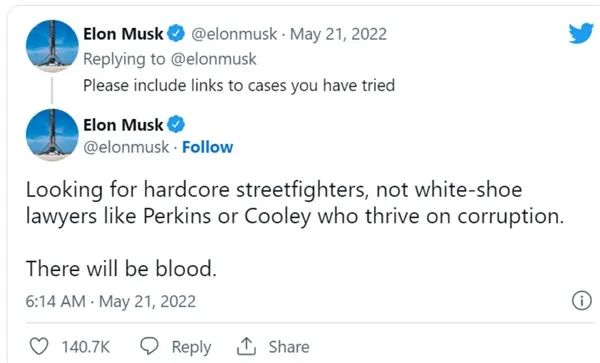Click verified badge beside main tweet author
Image resolution: width=600 pixels, height=363 pixels.
coord(176,125)
